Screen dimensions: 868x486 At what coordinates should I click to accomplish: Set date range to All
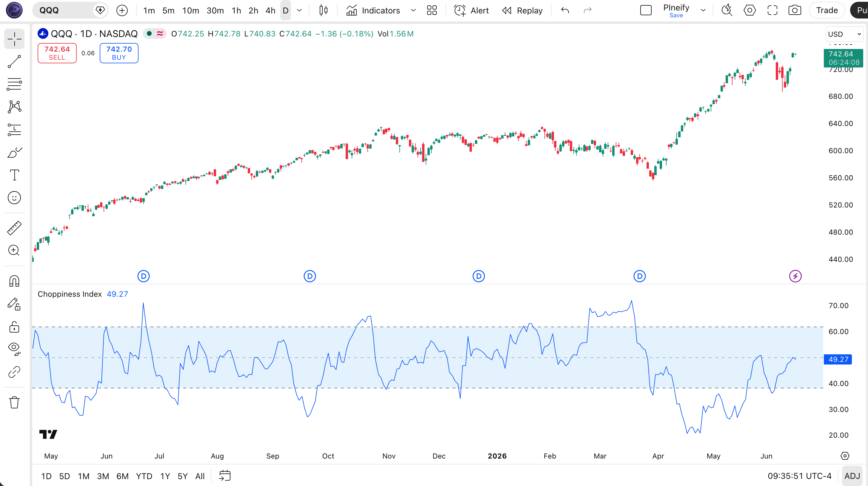point(200,476)
